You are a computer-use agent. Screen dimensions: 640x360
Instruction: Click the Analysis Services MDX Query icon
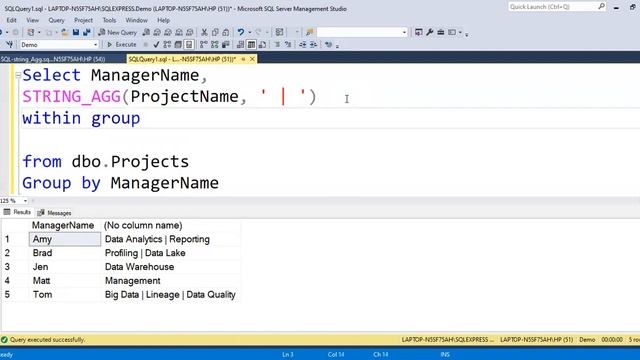pyautogui.click(x=157, y=32)
